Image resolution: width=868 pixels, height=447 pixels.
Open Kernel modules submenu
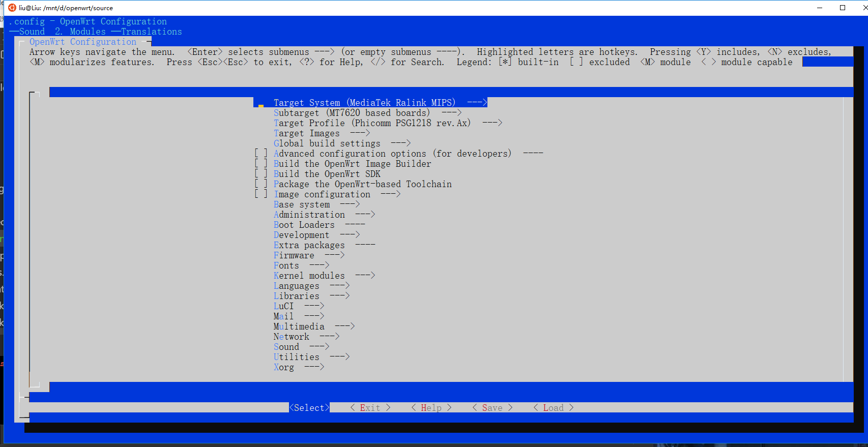[324, 276]
